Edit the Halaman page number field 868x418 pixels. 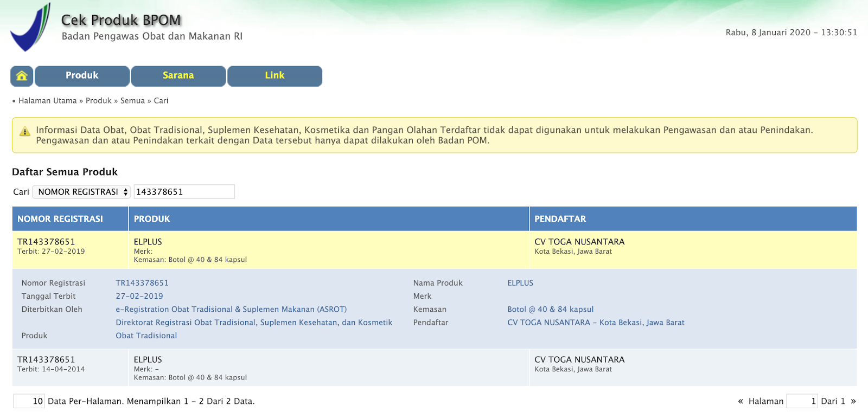802,401
